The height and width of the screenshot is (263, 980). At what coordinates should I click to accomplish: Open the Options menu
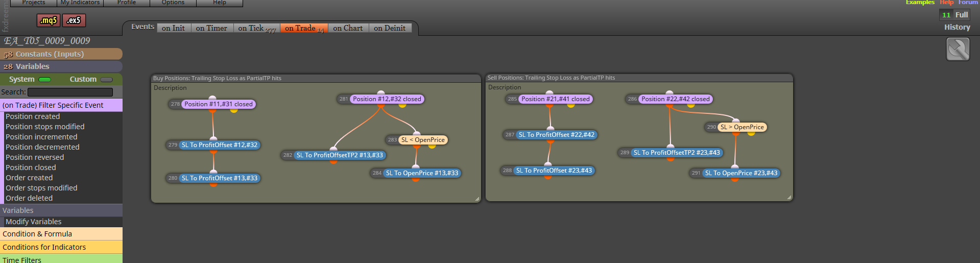(x=173, y=3)
